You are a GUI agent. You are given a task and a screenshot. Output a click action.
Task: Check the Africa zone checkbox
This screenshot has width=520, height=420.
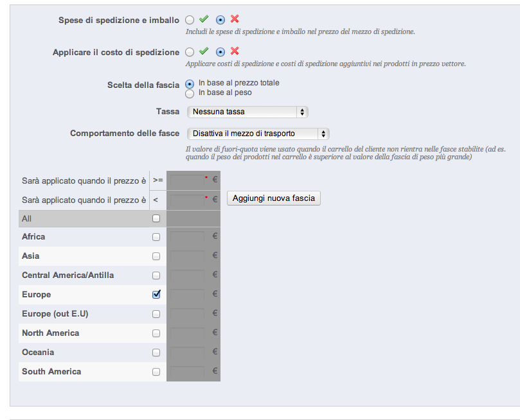tap(156, 237)
